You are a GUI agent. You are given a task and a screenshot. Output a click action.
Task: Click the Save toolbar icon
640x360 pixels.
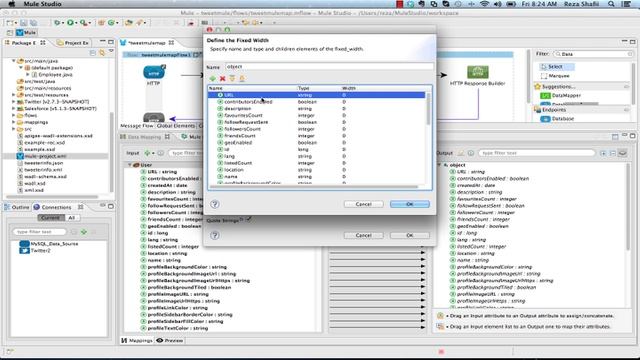pos(24,22)
